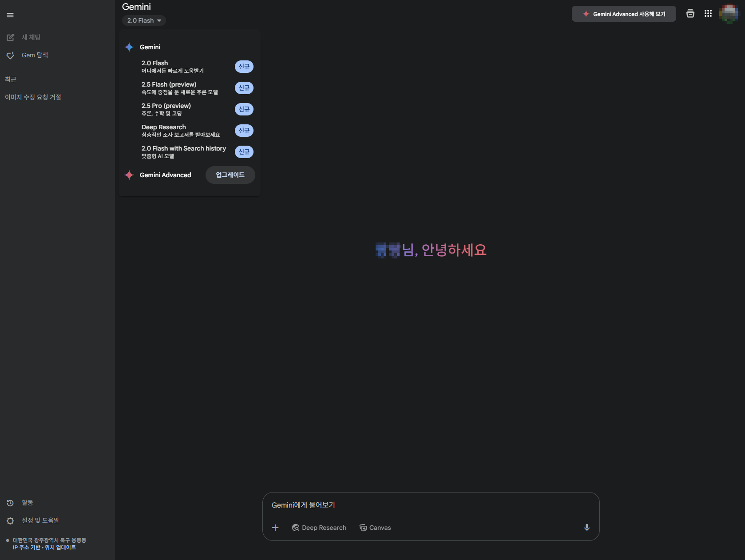The height and width of the screenshot is (560, 745).
Task: Open recent chat 이미지 수정 요청 거절
Action: pyautogui.click(x=33, y=97)
